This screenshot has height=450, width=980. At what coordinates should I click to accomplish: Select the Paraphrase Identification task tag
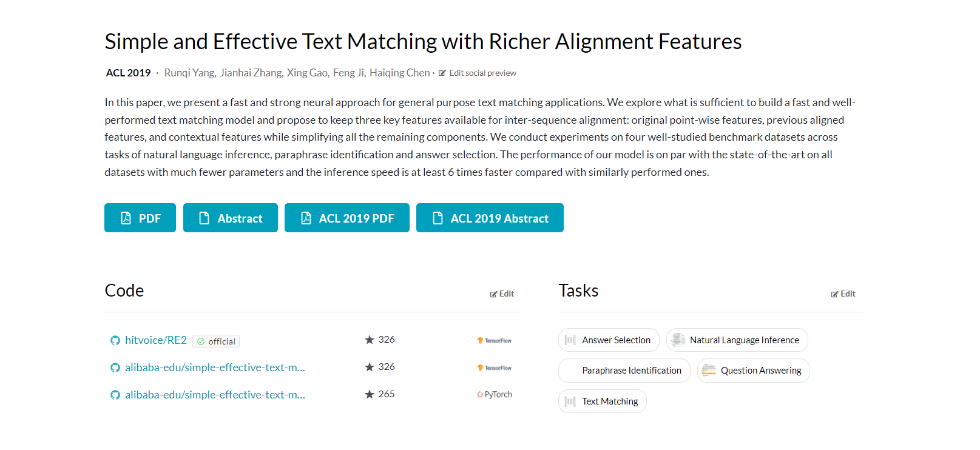pyautogui.click(x=631, y=371)
